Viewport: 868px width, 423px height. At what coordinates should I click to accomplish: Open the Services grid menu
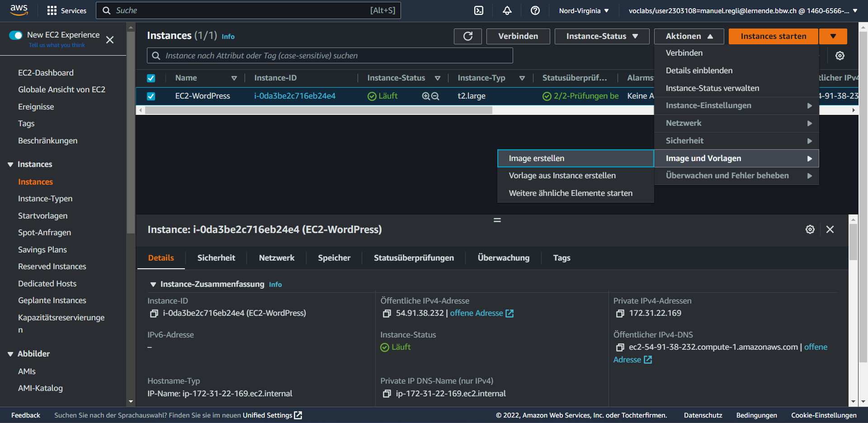click(66, 10)
